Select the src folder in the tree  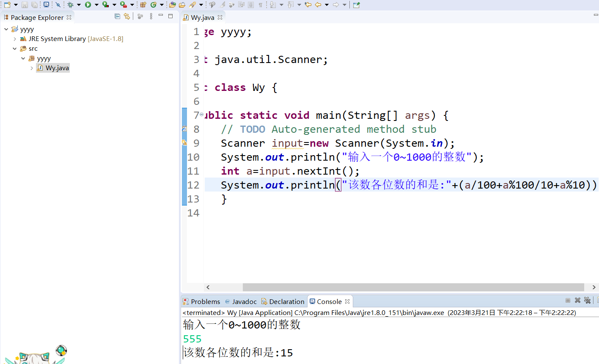pos(29,49)
